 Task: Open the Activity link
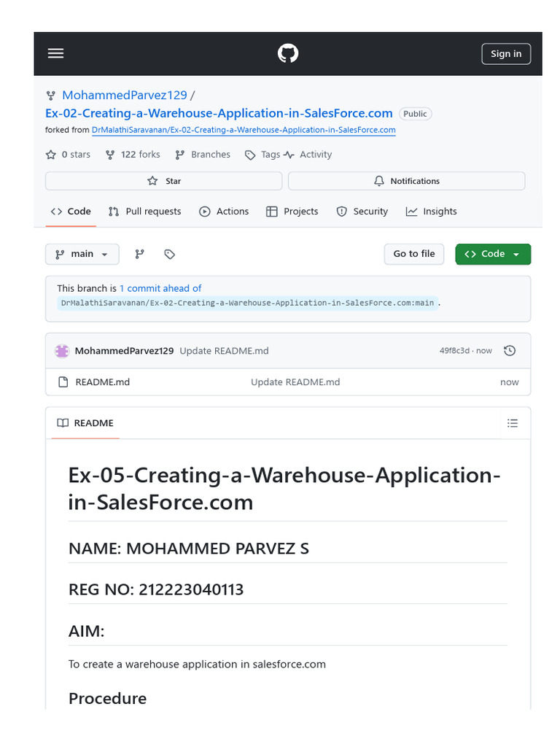point(308,155)
